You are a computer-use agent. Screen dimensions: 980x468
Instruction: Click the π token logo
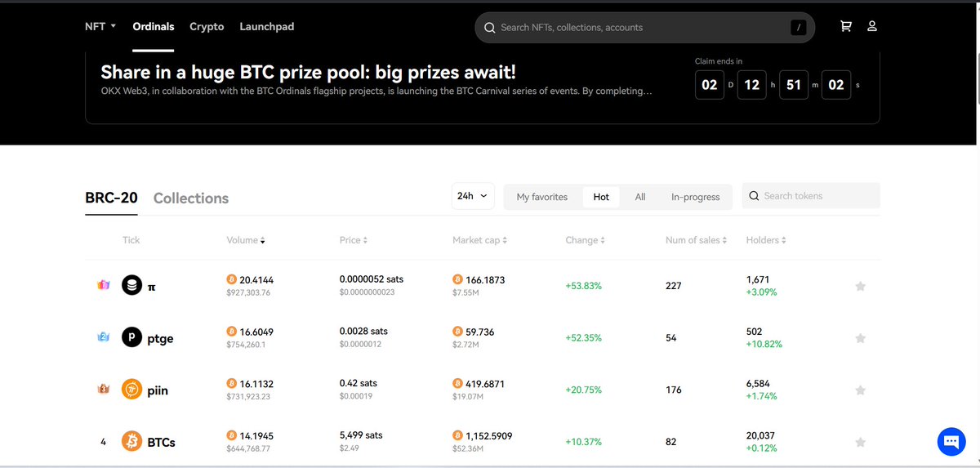[131, 285]
